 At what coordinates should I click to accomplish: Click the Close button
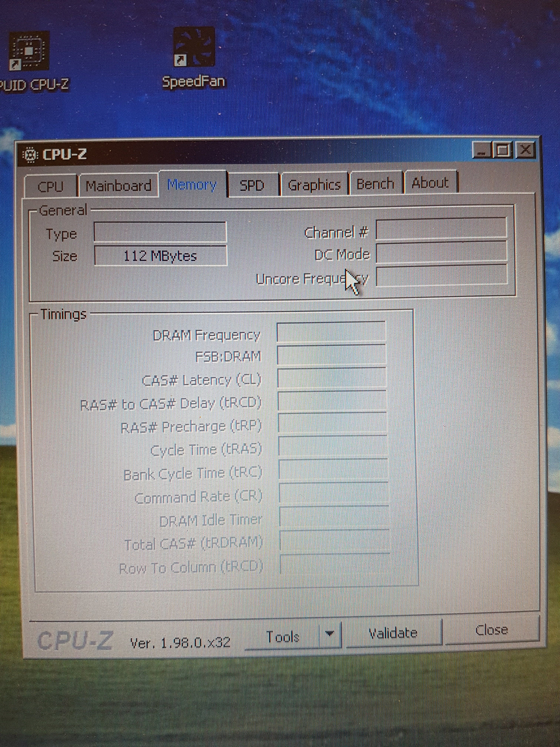[491, 630]
